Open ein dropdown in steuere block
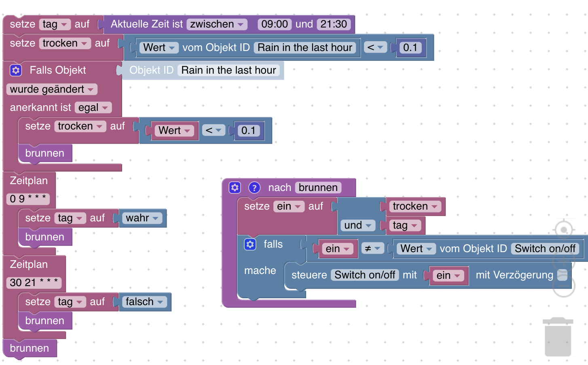This screenshot has width=588, height=365. click(x=448, y=276)
